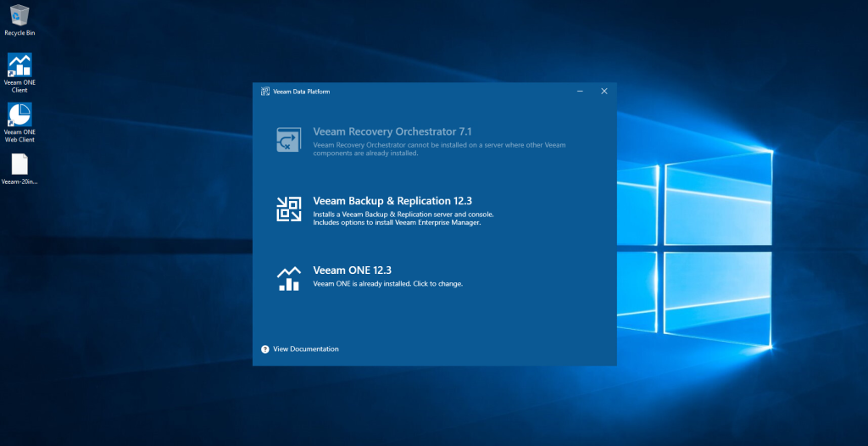Click the Veeam Recovery Orchestrator icon
The width and height of the screenshot is (868, 446).
[x=289, y=140]
